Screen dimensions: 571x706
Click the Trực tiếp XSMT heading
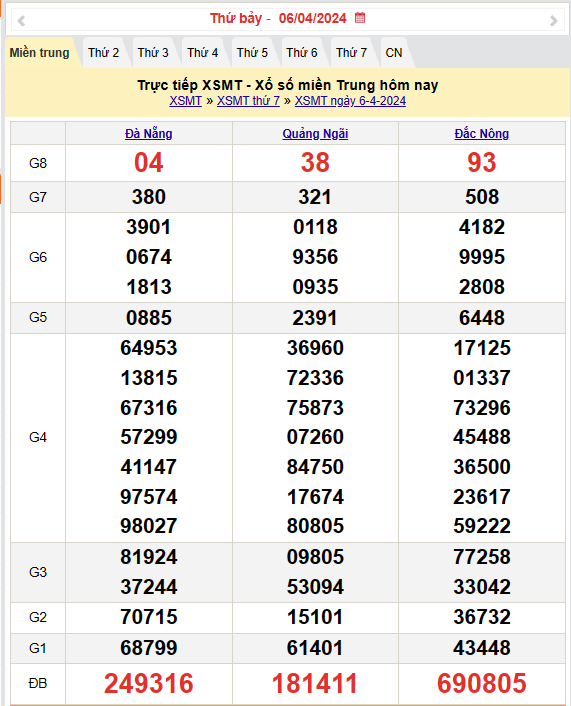pos(288,85)
